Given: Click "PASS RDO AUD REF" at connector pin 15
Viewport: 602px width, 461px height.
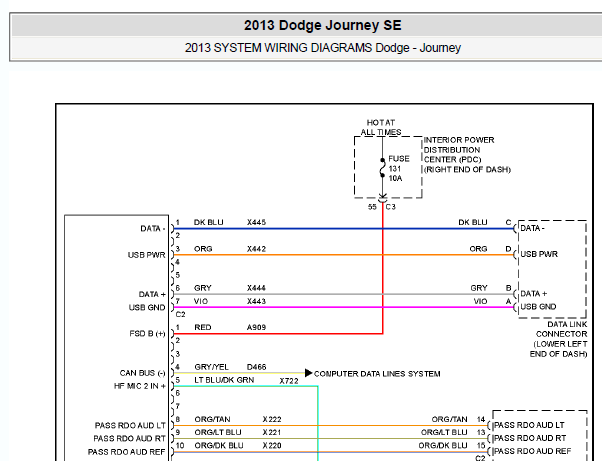Looking at the screenshot, I should (533, 451).
